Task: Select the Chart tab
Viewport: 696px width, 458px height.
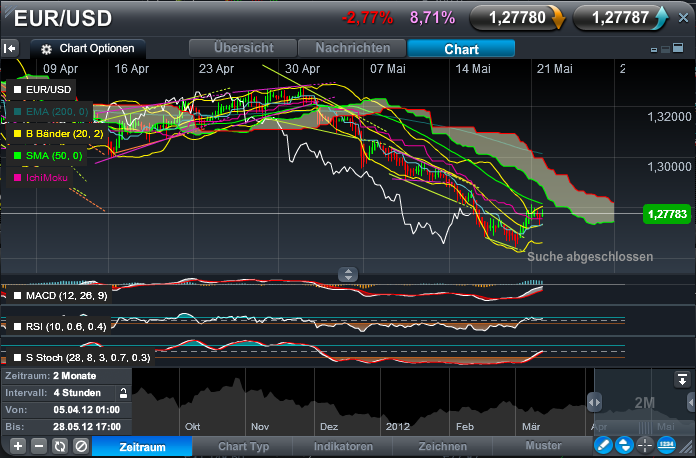Action: point(461,48)
